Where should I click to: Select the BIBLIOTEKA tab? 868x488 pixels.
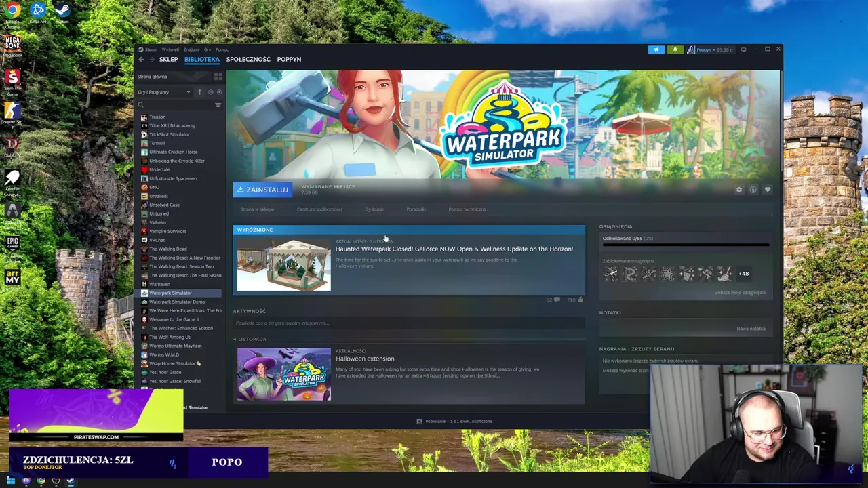pos(202,60)
